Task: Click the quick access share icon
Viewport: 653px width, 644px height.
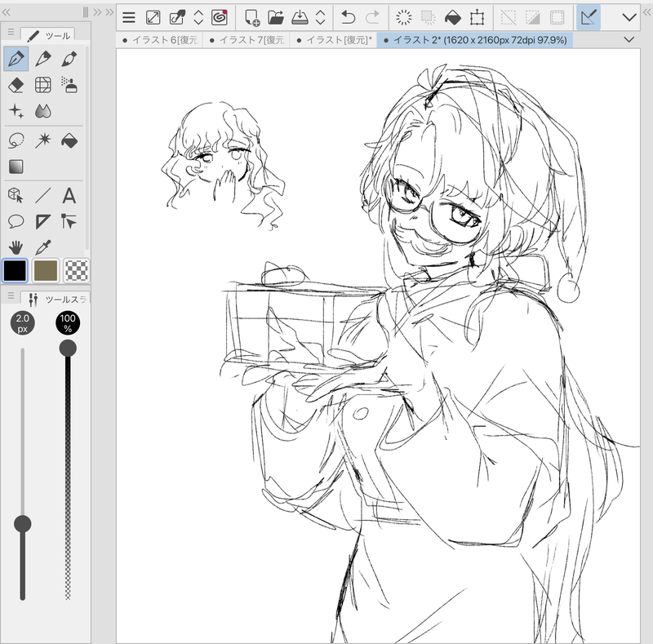Action: (177, 17)
